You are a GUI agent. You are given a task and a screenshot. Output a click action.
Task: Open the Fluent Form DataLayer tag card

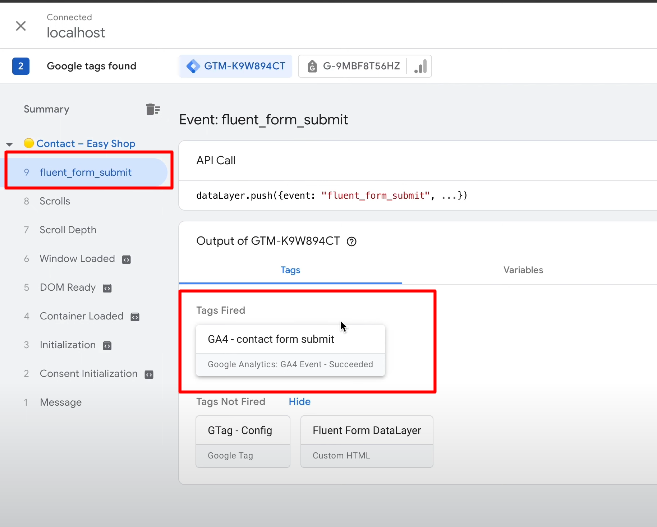pos(366,441)
